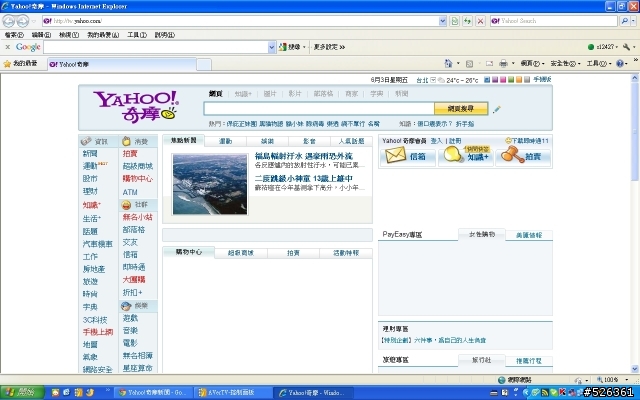The image size is (640, 400).
Task: Open the 說明(H) menu
Action: (x=164, y=35)
